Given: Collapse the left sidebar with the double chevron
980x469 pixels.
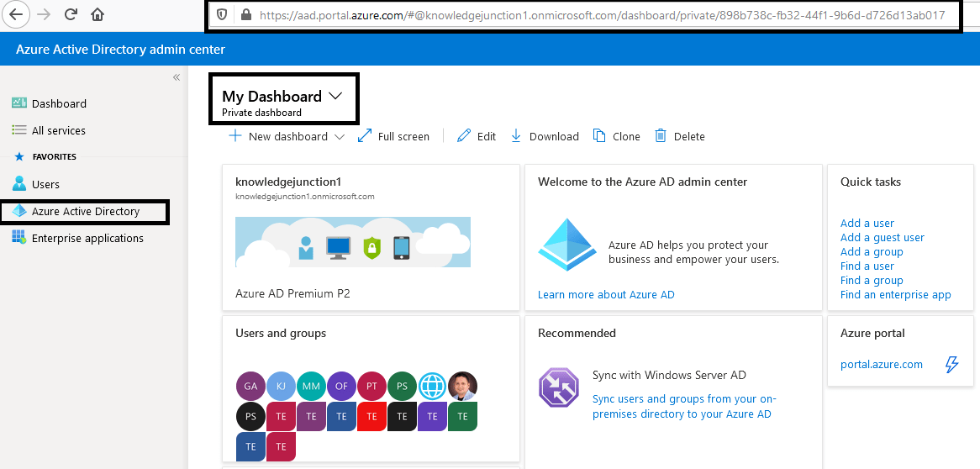Looking at the screenshot, I should [177, 77].
